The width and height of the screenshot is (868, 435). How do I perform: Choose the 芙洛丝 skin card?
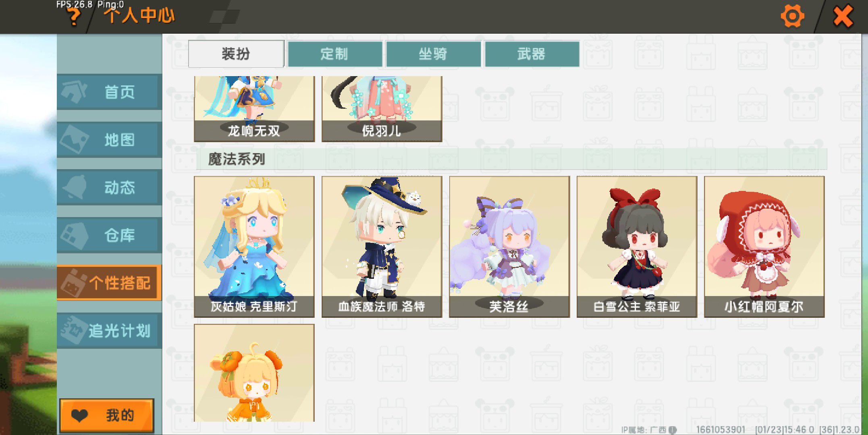click(x=509, y=246)
